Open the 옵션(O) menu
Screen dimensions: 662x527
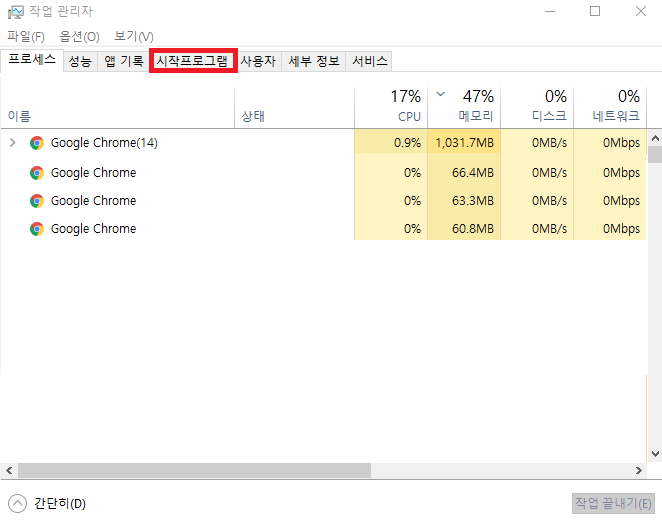[79, 37]
